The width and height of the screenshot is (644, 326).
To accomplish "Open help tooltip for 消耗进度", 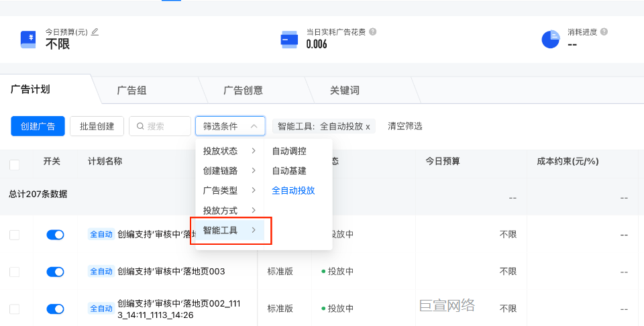I will click(x=604, y=32).
